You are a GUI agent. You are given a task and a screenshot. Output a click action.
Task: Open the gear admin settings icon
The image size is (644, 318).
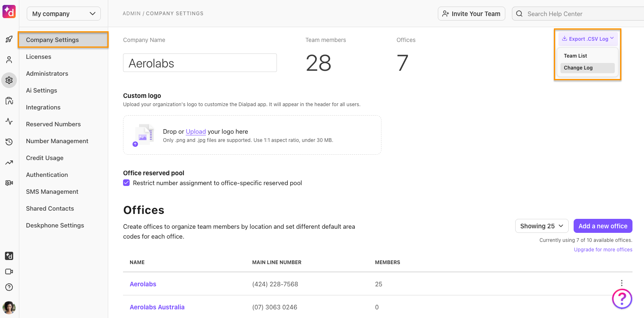9,80
